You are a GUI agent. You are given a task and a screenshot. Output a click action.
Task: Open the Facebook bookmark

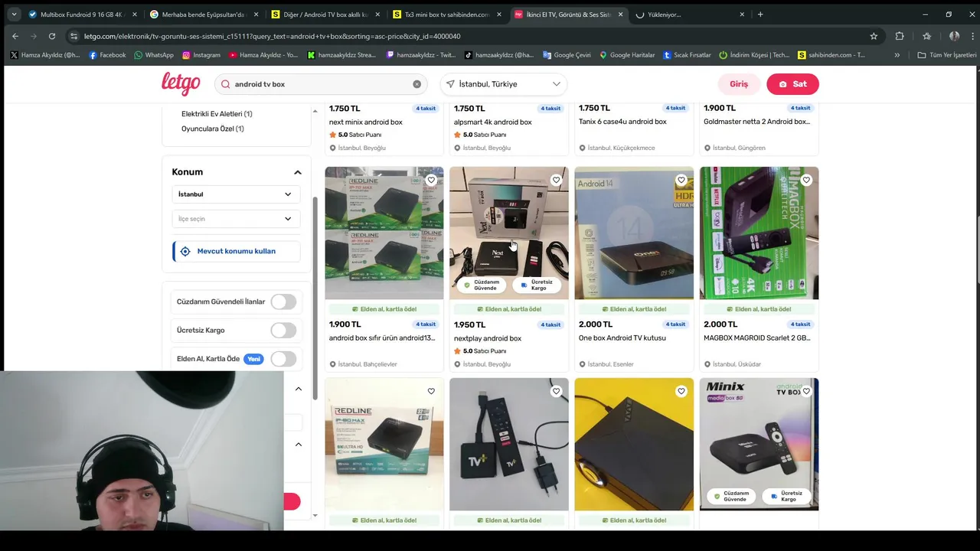107,55
